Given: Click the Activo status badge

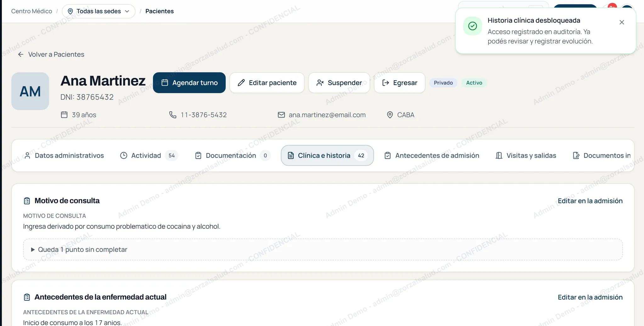Looking at the screenshot, I should [x=474, y=83].
